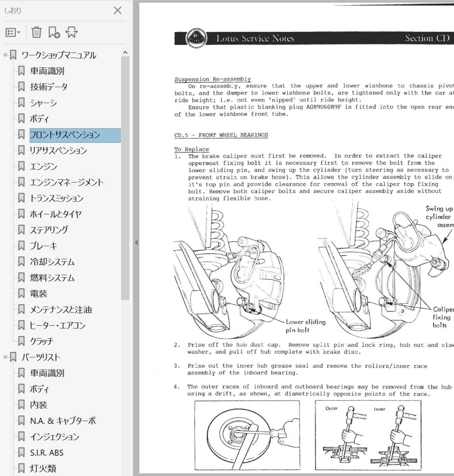Click the bookmark icon beside 燃料システム

[x=21, y=278]
